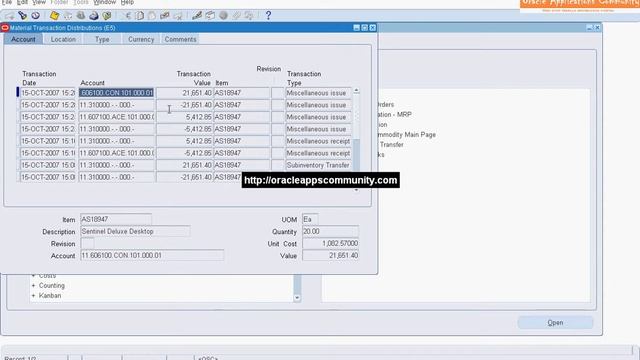640x360 pixels.
Task: Open the Window menu
Action: pos(104,2)
